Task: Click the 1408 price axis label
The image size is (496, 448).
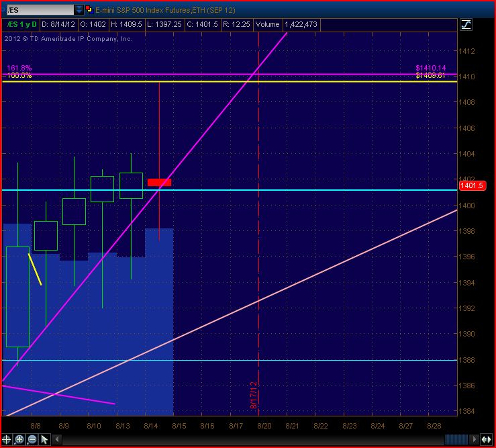Action: click(466, 102)
